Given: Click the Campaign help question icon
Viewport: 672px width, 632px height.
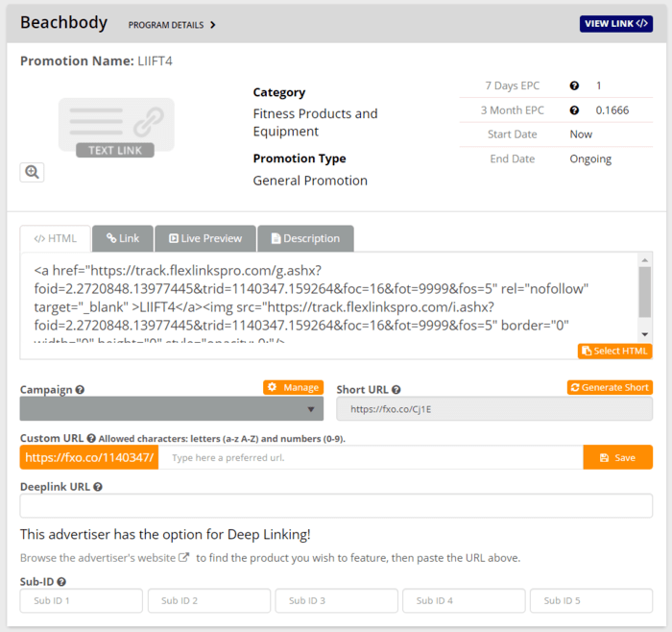Looking at the screenshot, I should coord(80,390).
